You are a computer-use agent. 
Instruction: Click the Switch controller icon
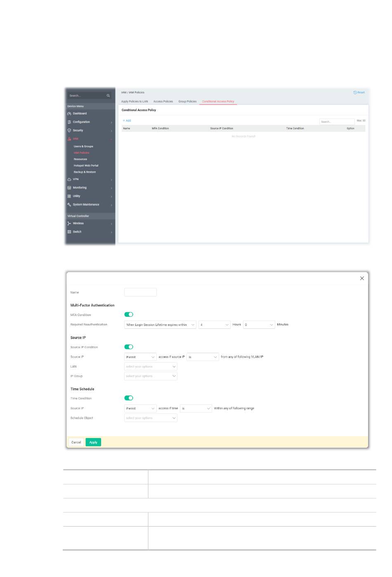pyautogui.click(x=69, y=232)
